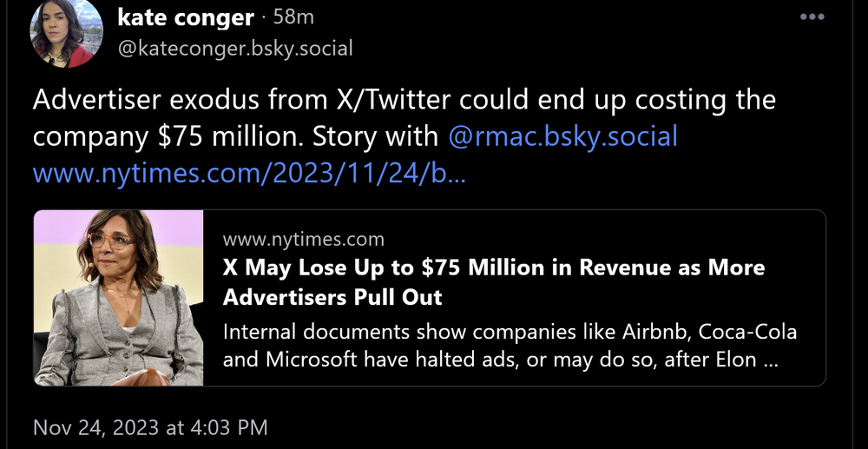This screenshot has width=868, height=449.
Task: Open the kate conger display name link
Action: (x=184, y=17)
